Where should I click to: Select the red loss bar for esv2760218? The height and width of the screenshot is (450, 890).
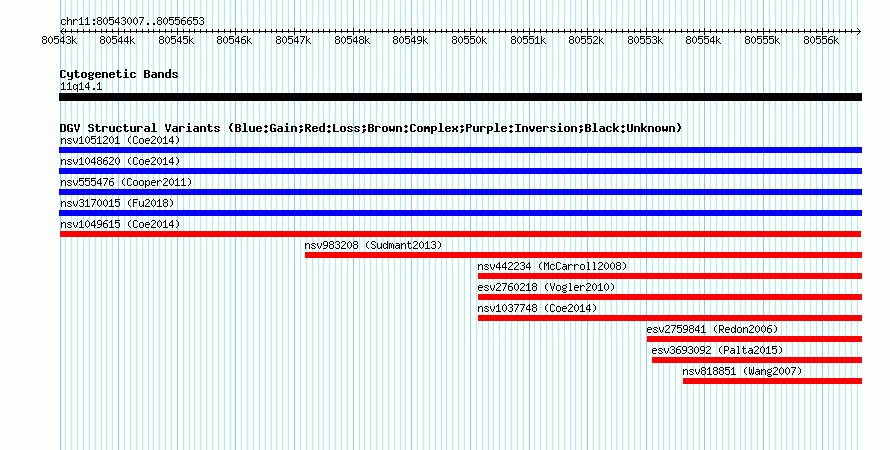[x=670, y=297]
